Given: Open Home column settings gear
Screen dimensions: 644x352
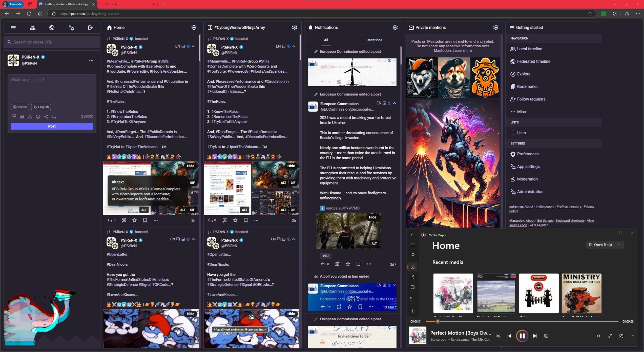Looking at the screenshot, I should click(194, 27).
